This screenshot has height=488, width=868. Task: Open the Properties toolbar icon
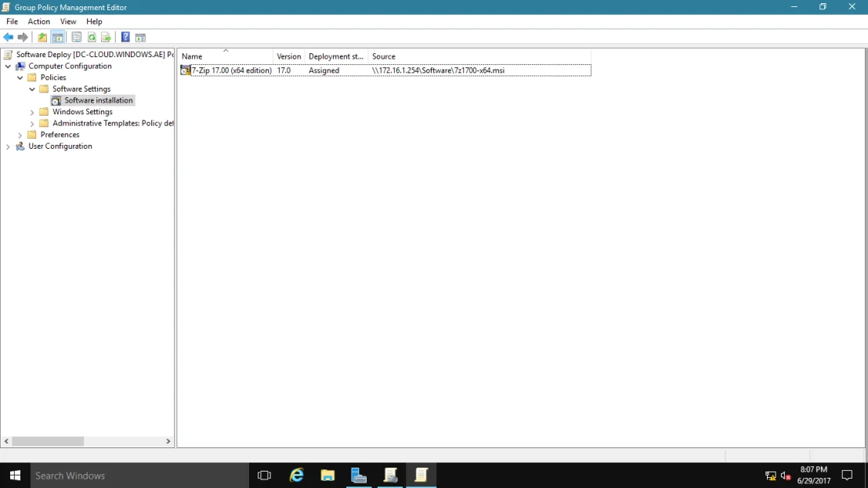pyautogui.click(x=77, y=37)
